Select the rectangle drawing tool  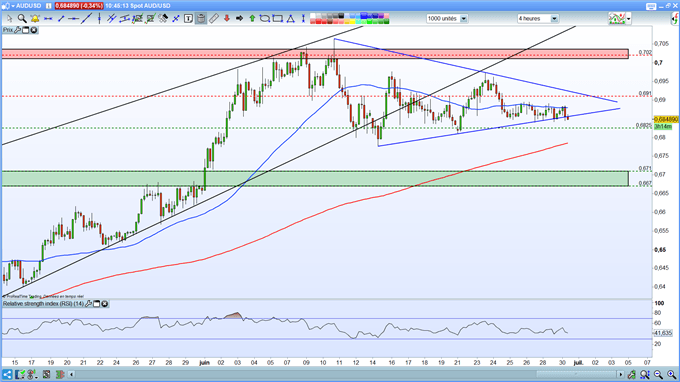click(x=277, y=19)
